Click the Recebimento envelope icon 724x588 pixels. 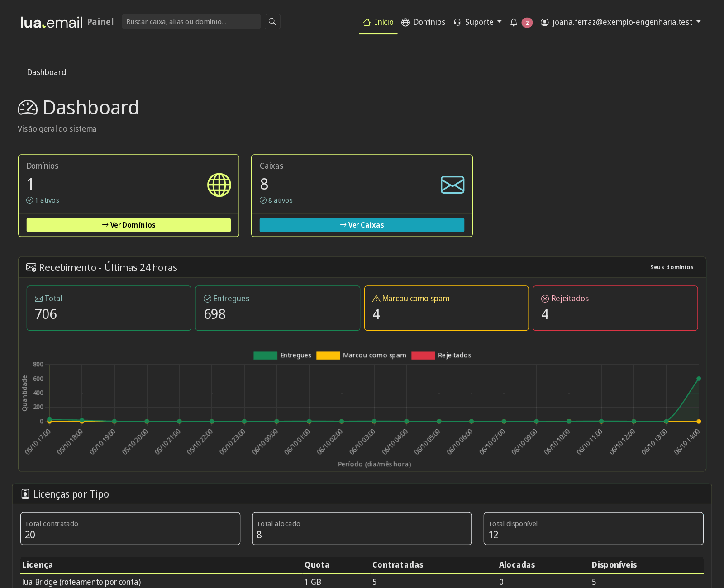31,267
